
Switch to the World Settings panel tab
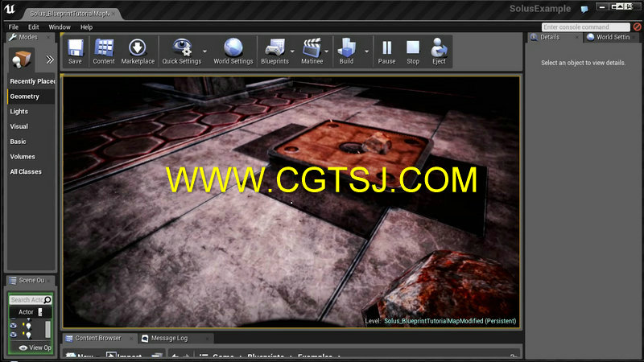pos(612,37)
